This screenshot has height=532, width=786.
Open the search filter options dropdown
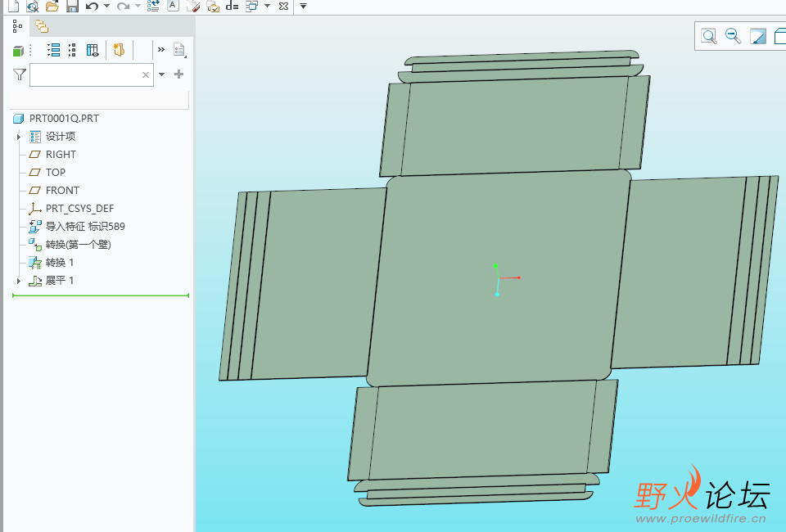tap(161, 74)
